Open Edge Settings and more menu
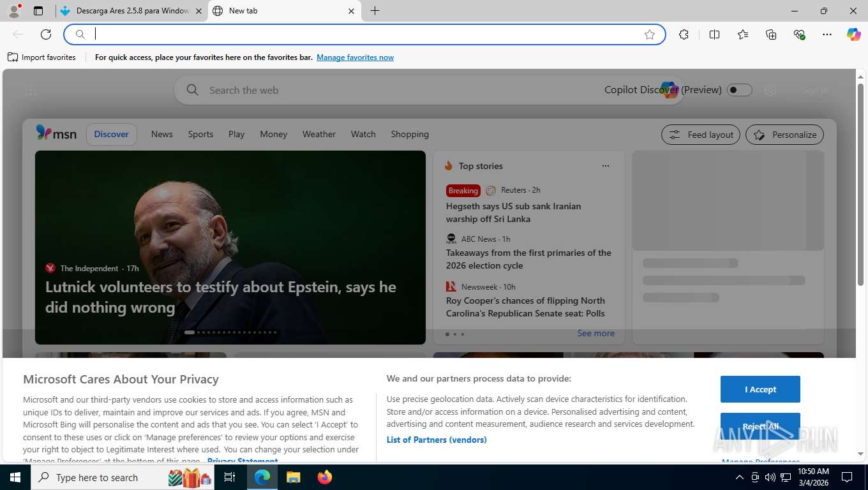This screenshot has width=868, height=490. click(827, 34)
